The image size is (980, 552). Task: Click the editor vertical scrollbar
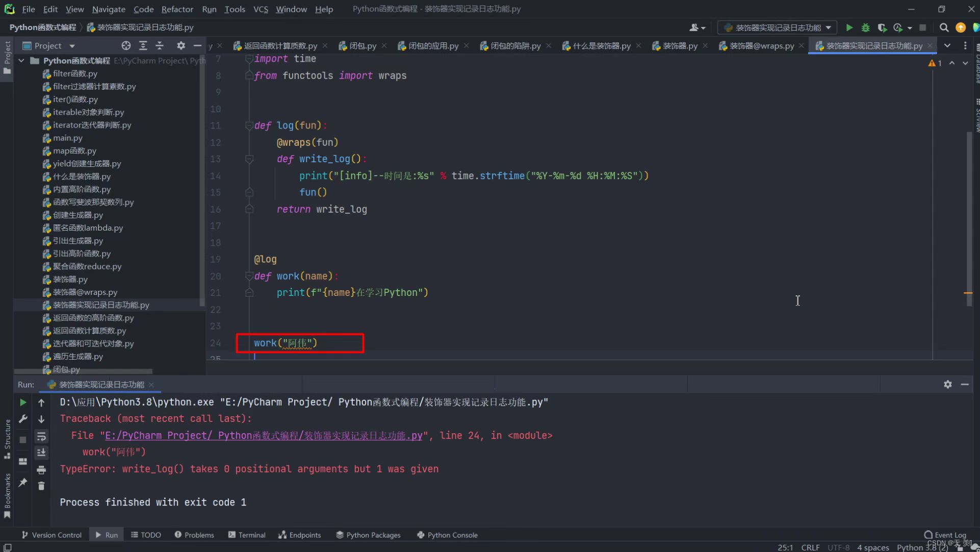(x=969, y=218)
